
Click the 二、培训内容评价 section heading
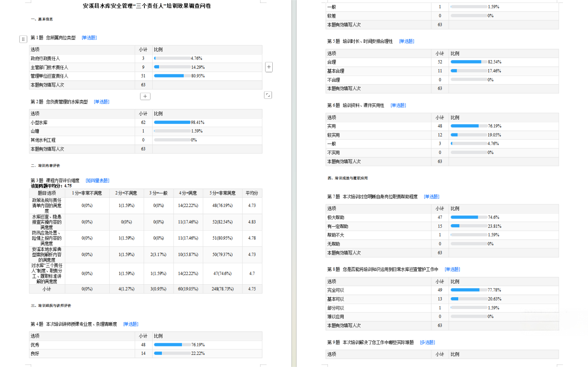[x=45, y=166]
